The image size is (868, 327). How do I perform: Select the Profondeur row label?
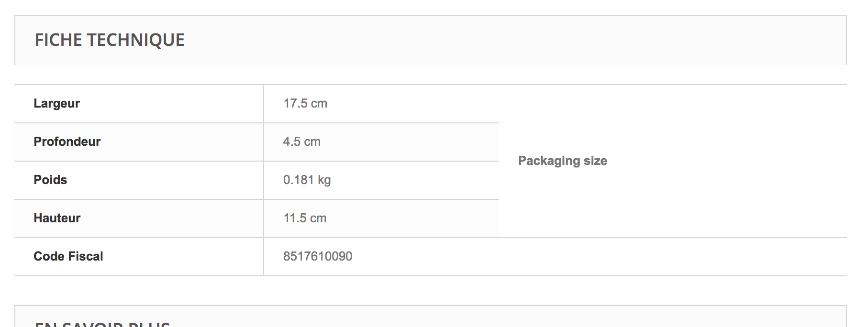(x=67, y=142)
